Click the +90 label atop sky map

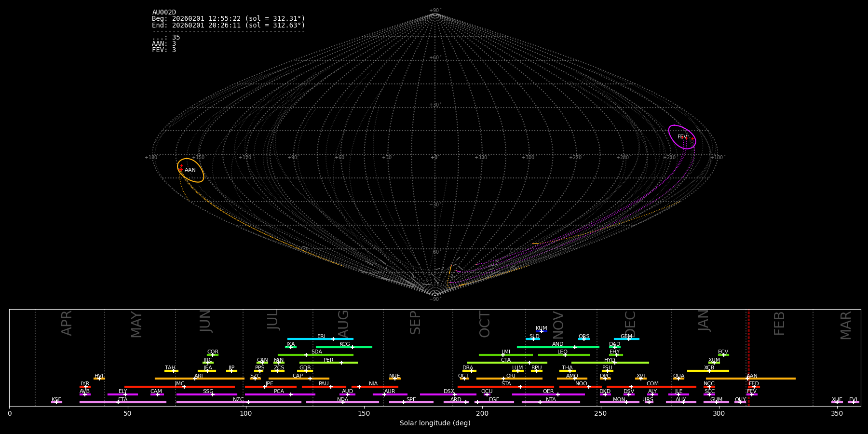click(x=434, y=11)
